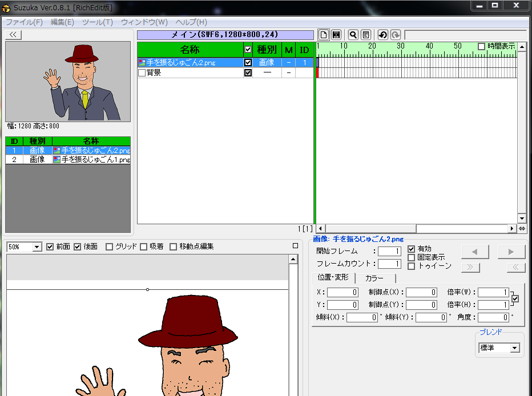The width and height of the screenshot is (532, 396).
Task: Click the Suzuka application title icon
Action: point(6,7)
